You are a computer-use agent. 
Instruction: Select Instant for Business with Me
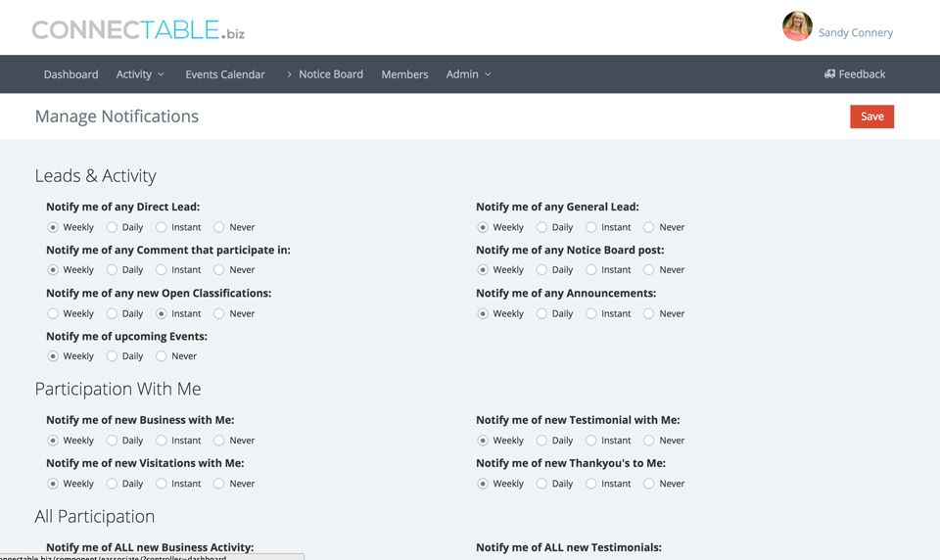(x=161, y=441)
